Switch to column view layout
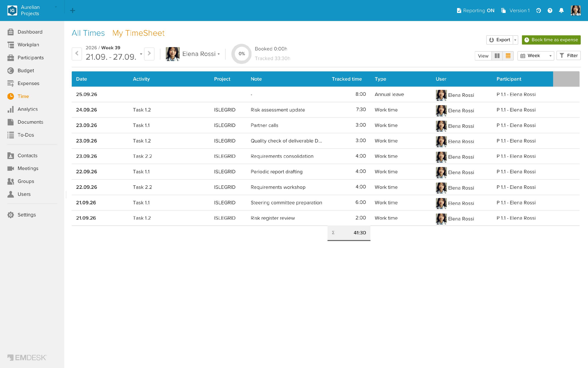The width and height of the screenshot is (588, 368). 497,56
